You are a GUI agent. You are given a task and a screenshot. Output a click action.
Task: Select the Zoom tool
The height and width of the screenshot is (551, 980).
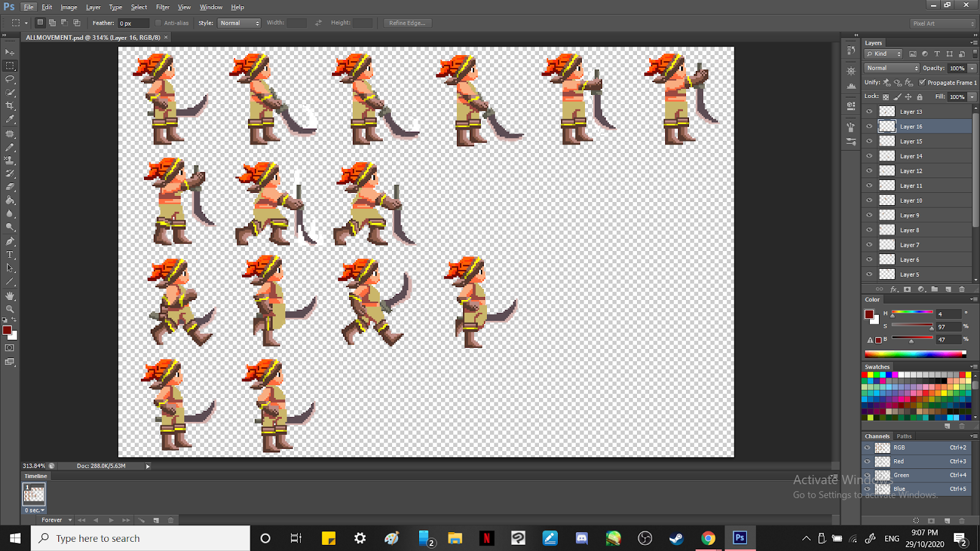pos(10,309)
